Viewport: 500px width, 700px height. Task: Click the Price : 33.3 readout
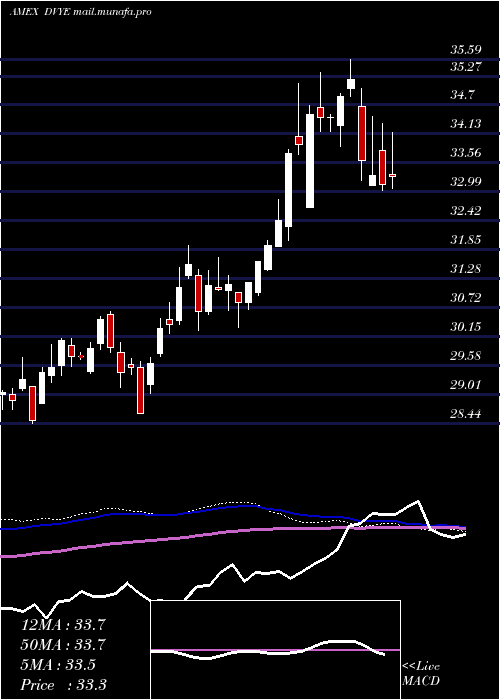63,685
